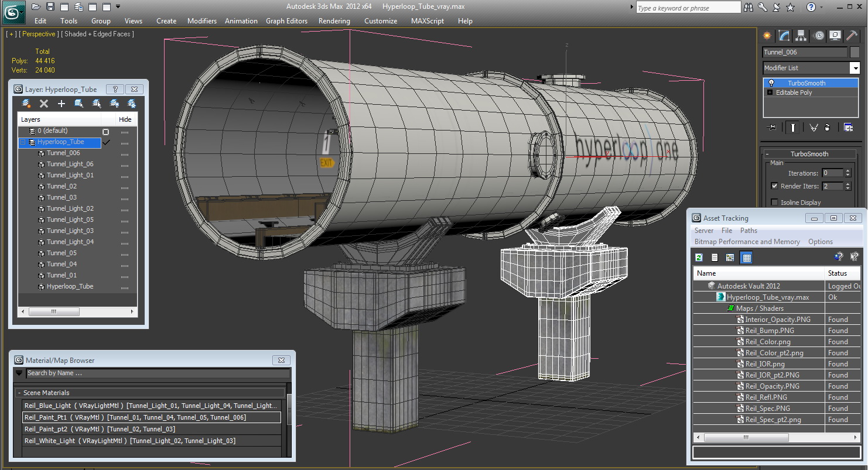Collapse the Scene Materials group
The image size is (868, 470).
tap(19, 393)
